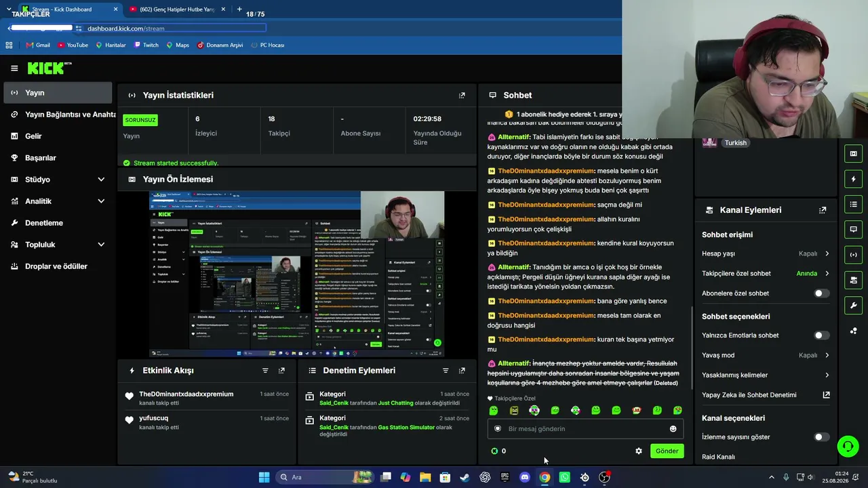Viewport: 868px width, 488px height.
Task: Open WhatsApp from the taskbar
Action: [x=564, y=477]
